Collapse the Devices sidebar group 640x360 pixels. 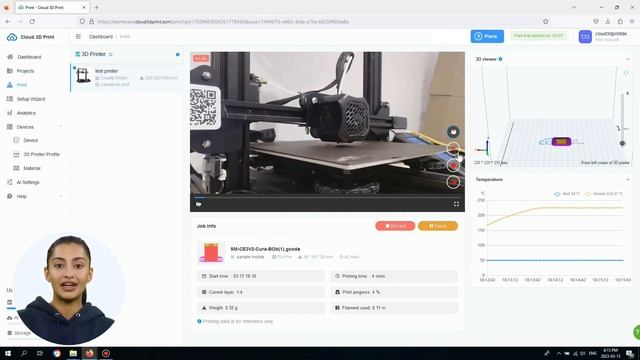point(61,127)
